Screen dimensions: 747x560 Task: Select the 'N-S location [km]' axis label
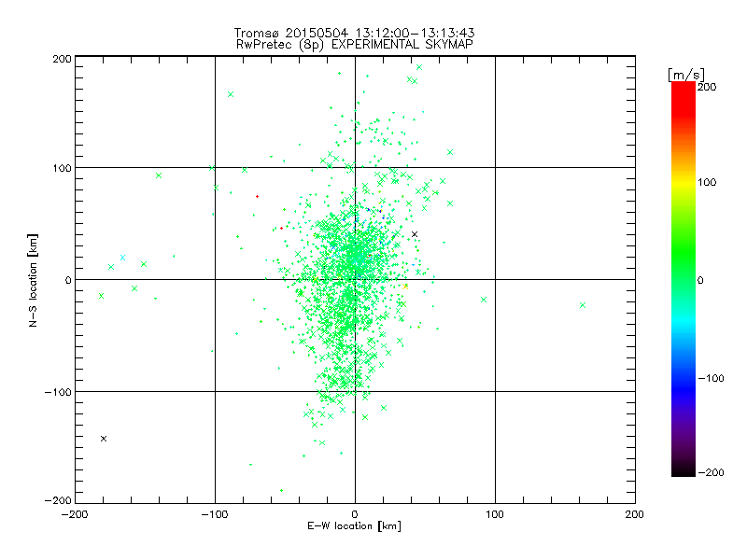(x=33, y=280)
